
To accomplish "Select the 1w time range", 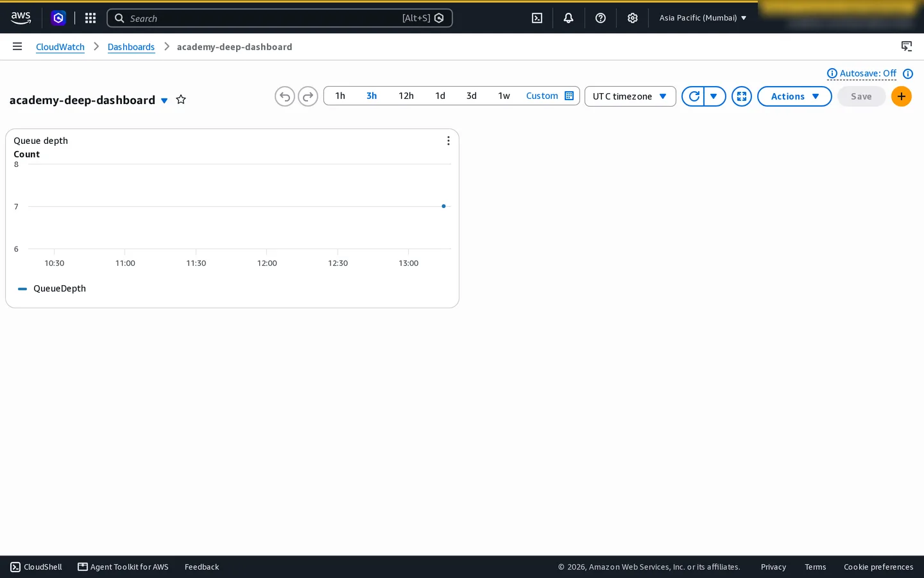I will pyautogui.click(x=504, y=96).
